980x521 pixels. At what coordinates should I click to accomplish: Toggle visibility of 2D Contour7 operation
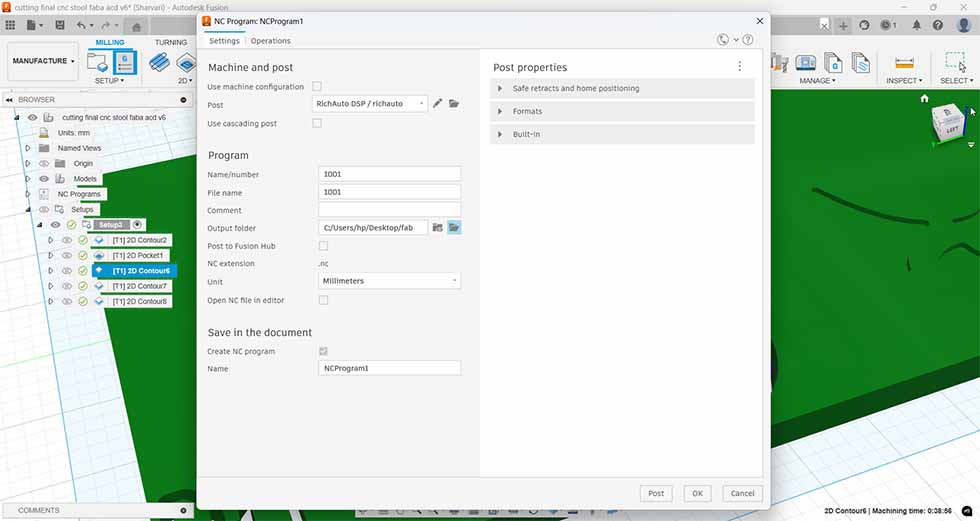click(x=67, y=286)
